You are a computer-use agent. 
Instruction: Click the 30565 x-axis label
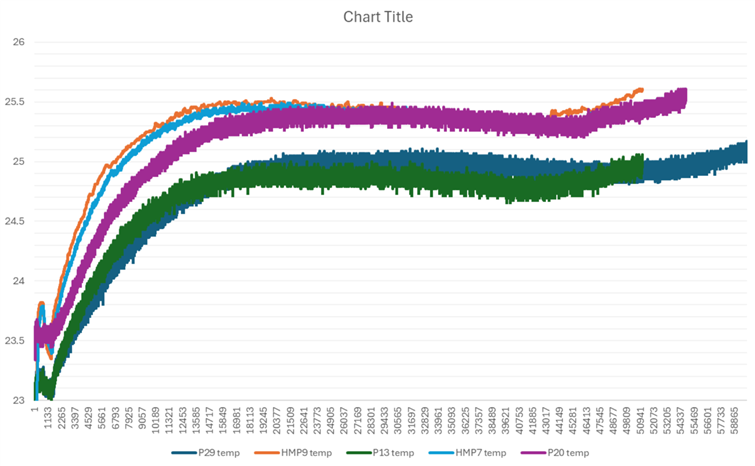398,420
